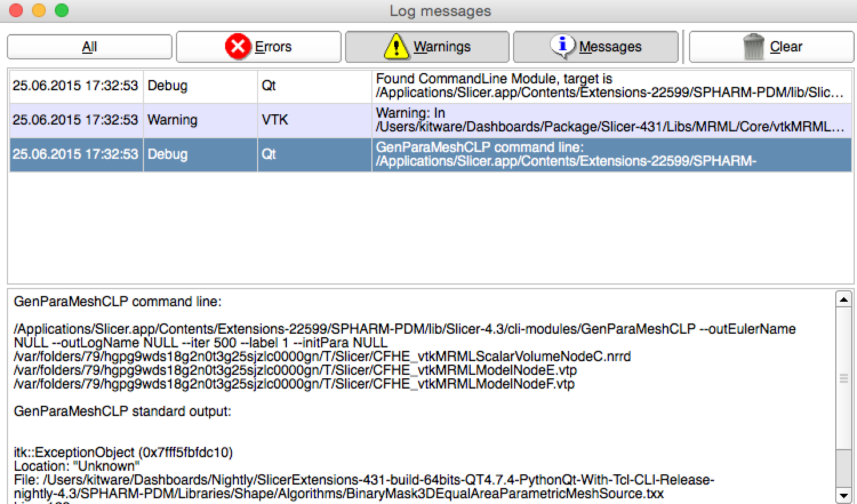
Task: Click the green zoom window button
Action: point(62,10)
